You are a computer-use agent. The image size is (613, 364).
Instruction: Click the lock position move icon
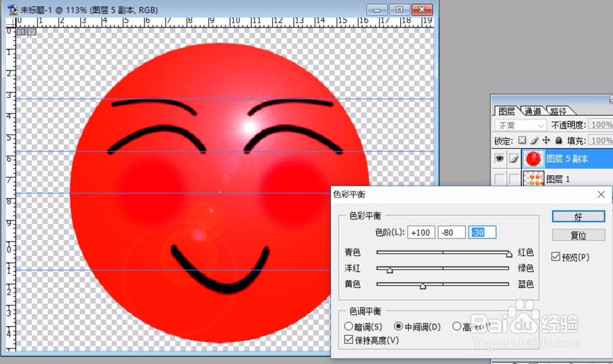(x=546, y=141)
